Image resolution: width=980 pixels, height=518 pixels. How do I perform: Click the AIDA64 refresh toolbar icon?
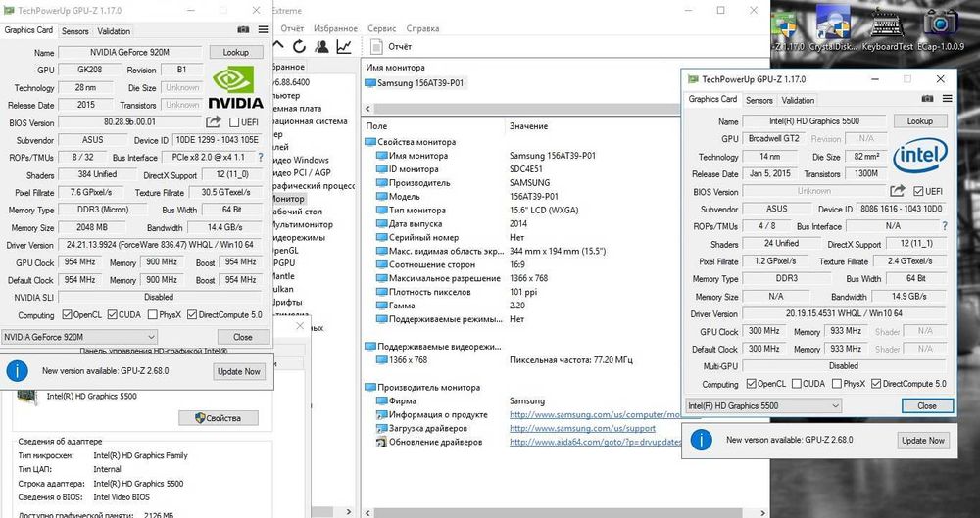tap(299, 46)
